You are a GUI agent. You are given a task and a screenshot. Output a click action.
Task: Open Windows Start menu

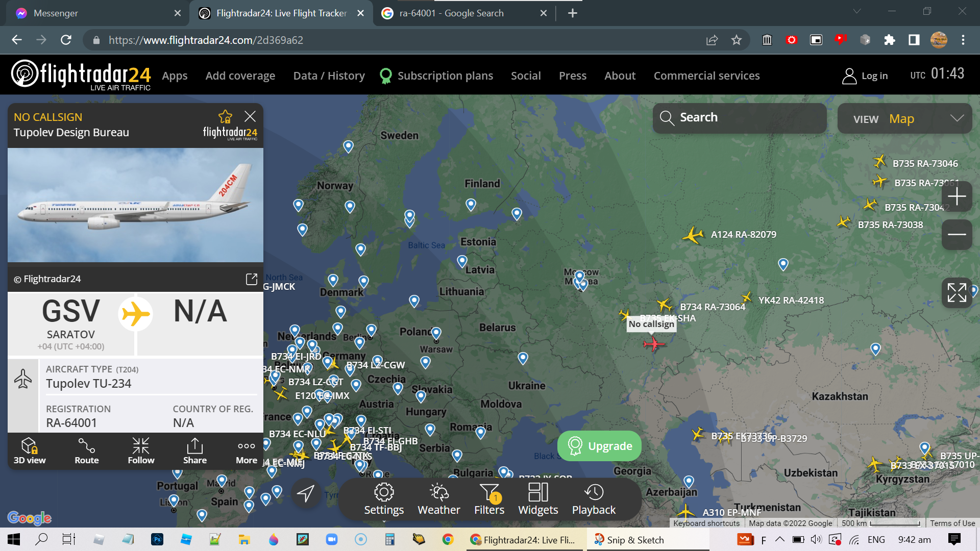(14, 539)
